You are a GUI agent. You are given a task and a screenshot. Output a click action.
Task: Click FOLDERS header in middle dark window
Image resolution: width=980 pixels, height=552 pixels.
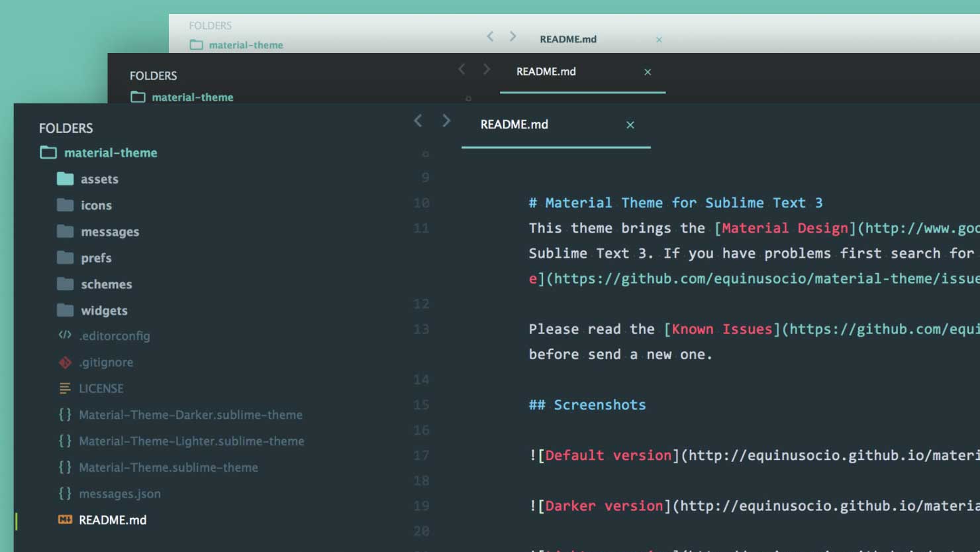coord(153,76)
